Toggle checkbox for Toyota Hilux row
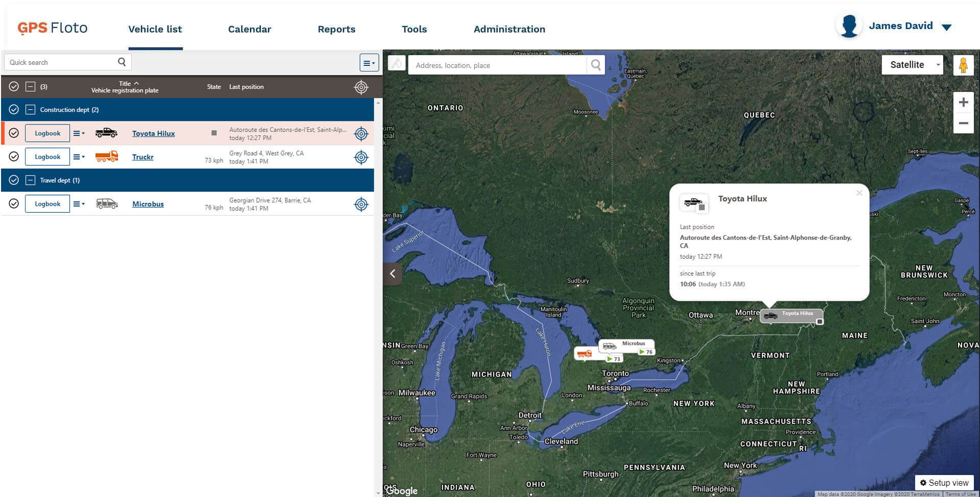 [x=14, y=133]
